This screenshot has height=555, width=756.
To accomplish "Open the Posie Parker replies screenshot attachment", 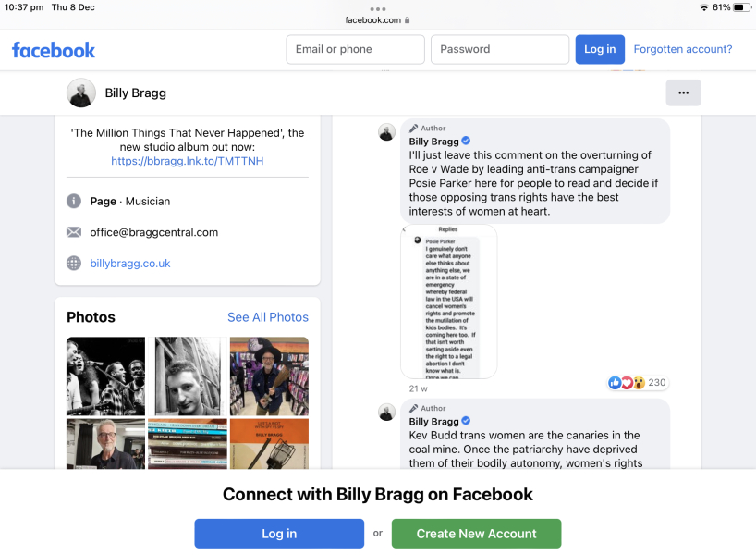I will point(448,302).
